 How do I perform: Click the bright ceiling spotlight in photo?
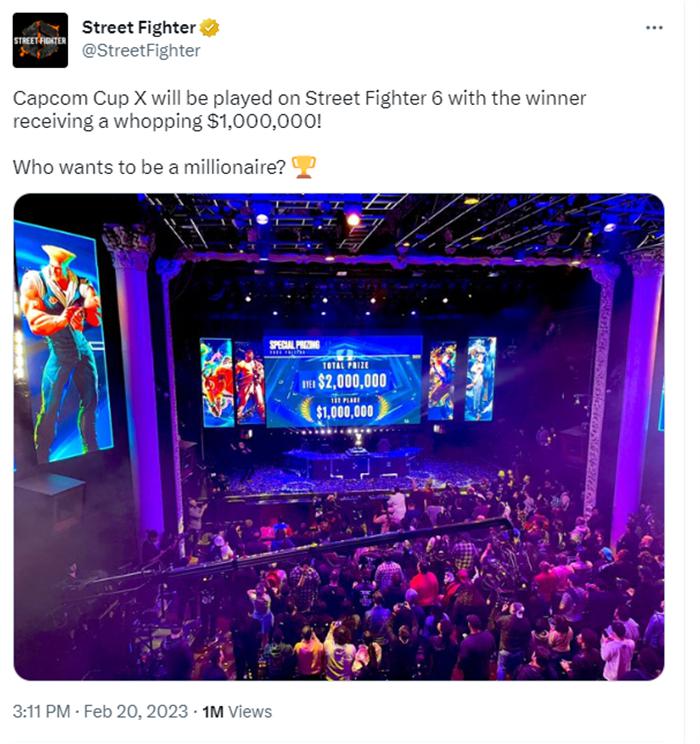tap(353, 219)
